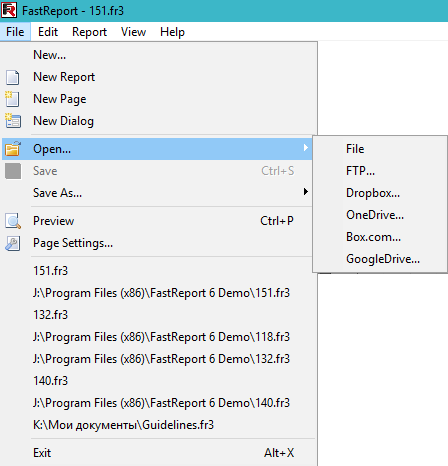
Task: Click the Open folder icon
Action: point(13,149)
